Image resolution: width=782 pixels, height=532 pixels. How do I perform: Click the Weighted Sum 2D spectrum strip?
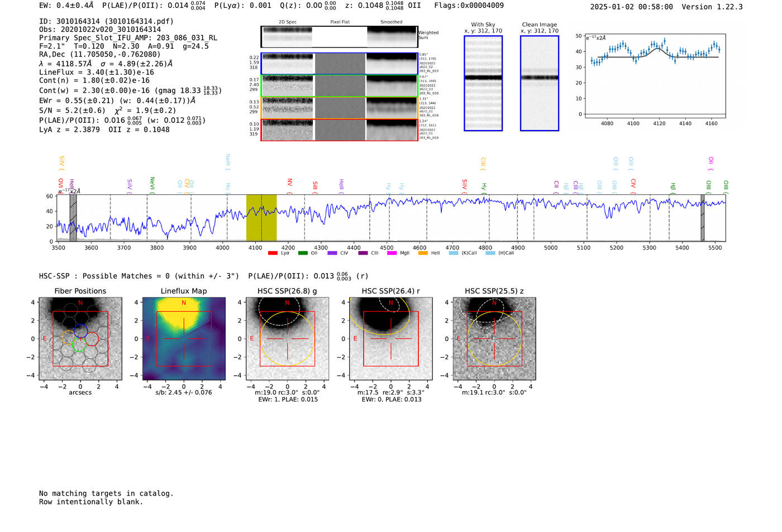(340, 37)
